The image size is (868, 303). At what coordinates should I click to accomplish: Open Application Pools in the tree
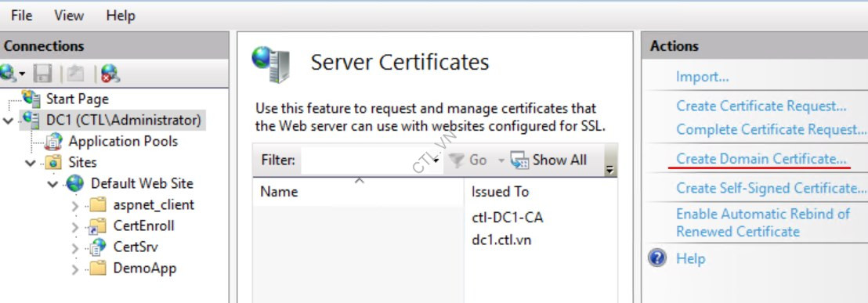[x=123, y=141]
